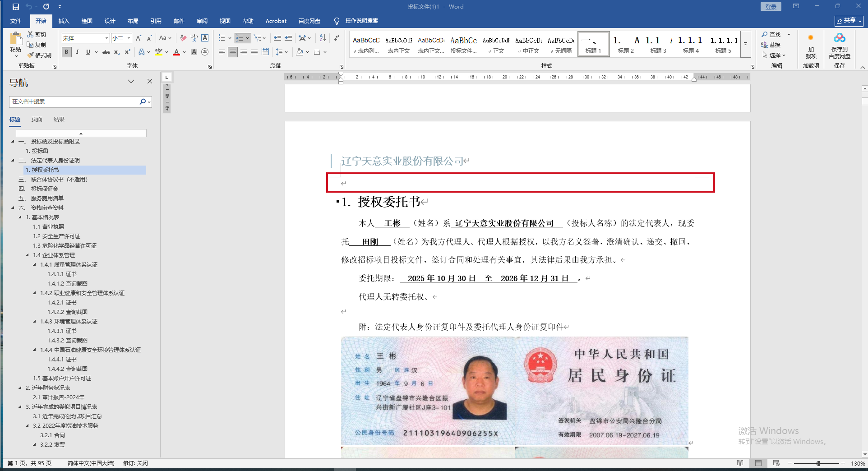Open the 插入 (Insert) ribbon tab
The image size is (868, 471).
(64, 21)
